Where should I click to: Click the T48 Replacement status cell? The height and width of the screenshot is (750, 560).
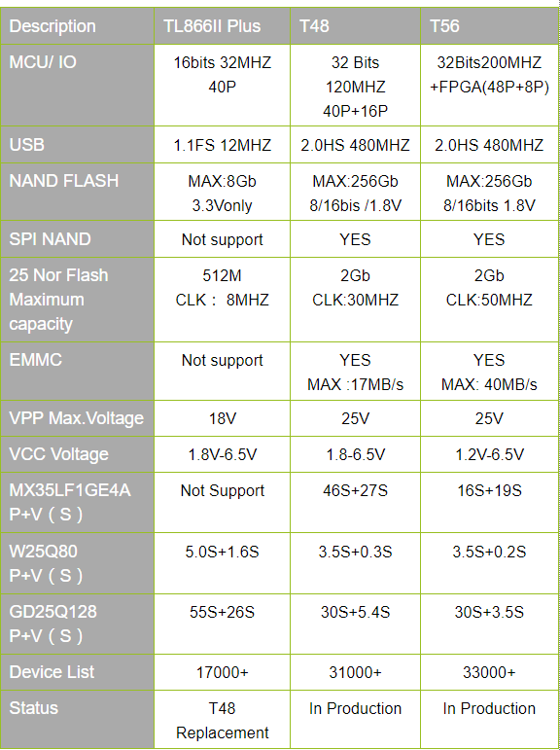[222, 720]
